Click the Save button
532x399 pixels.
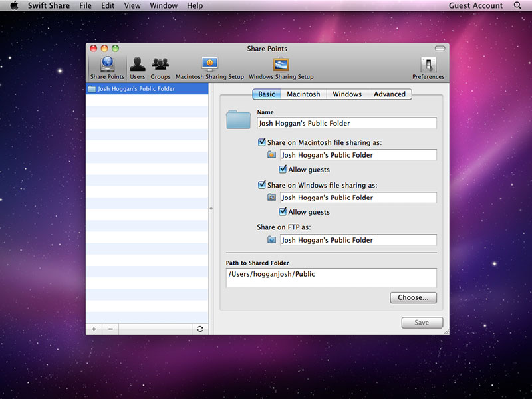422,323
